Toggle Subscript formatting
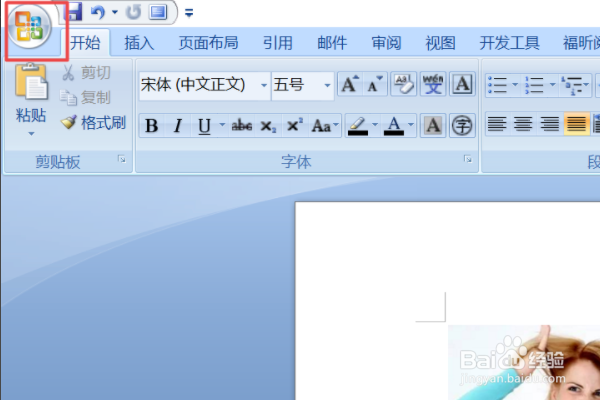 (268, 126)
